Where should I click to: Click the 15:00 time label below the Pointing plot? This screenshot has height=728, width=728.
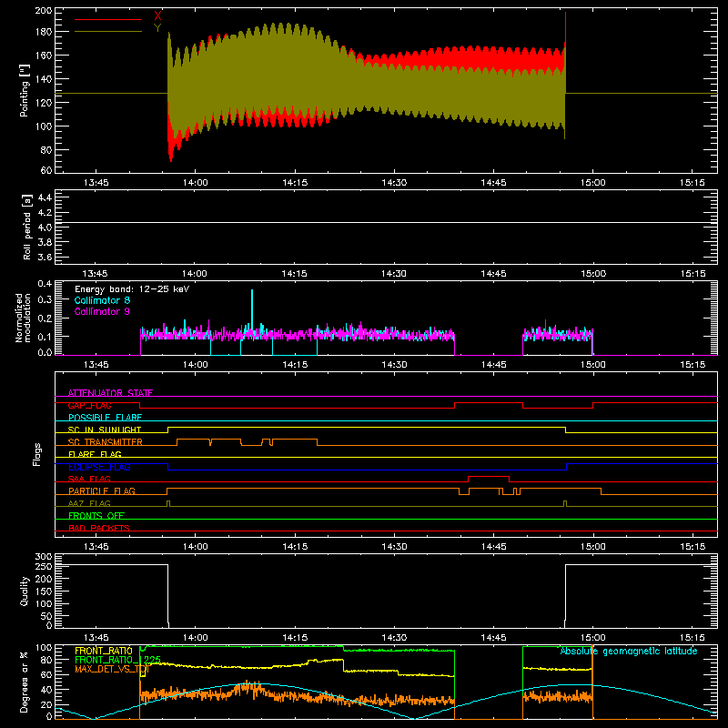(x=593, y=183)
